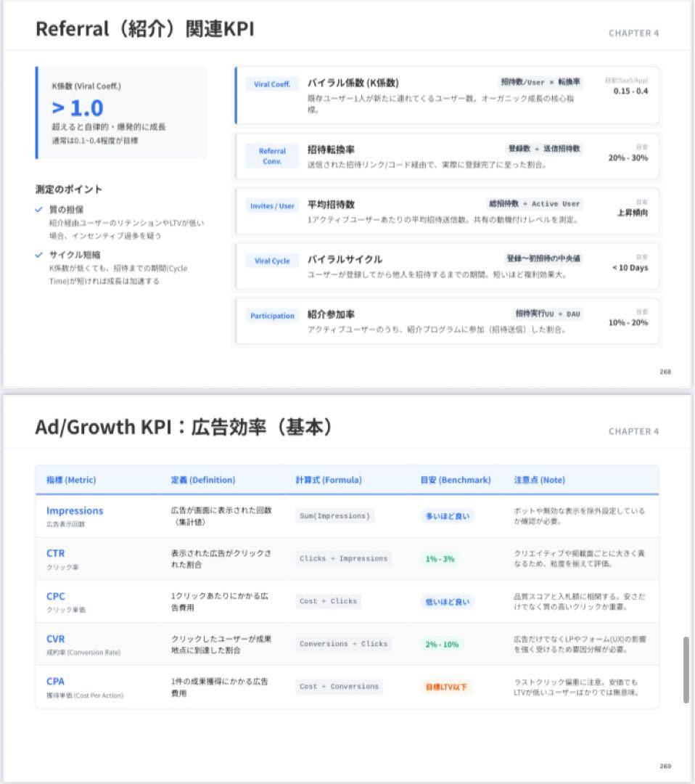Viewport: 695px width, 784px height.
Task: Click the column header "定義 (Definition)"
Action: point(203,480)
